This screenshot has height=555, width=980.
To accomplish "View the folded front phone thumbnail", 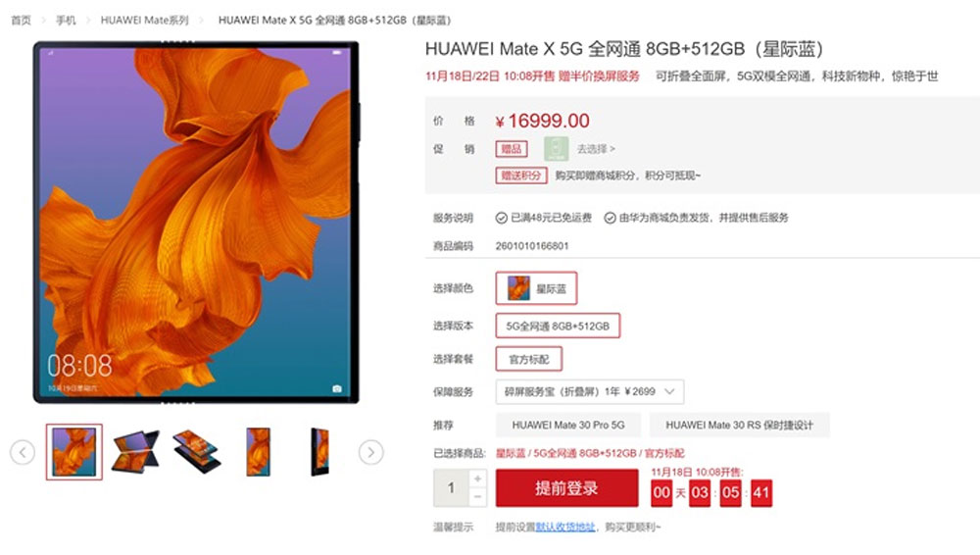I will 258,452.
